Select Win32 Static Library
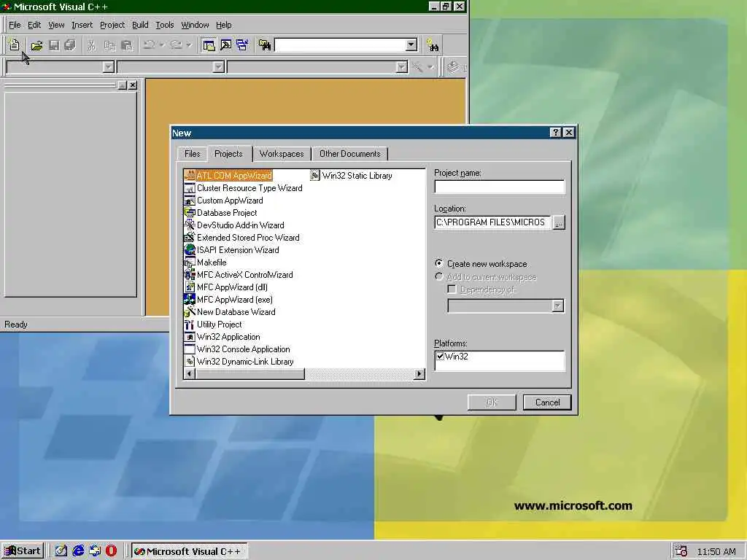 (352, 176)
